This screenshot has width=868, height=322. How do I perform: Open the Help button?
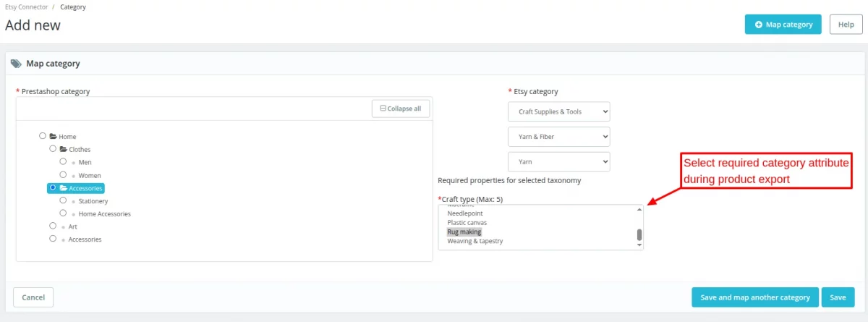pos(846,25)
